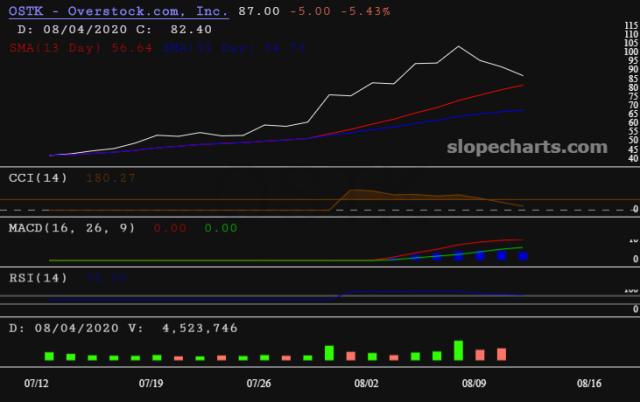Open the MACD(16, 26, 9) indicator label
This screenshot has width=640, height=402.
pyautogui.click(x=70, y=229)
